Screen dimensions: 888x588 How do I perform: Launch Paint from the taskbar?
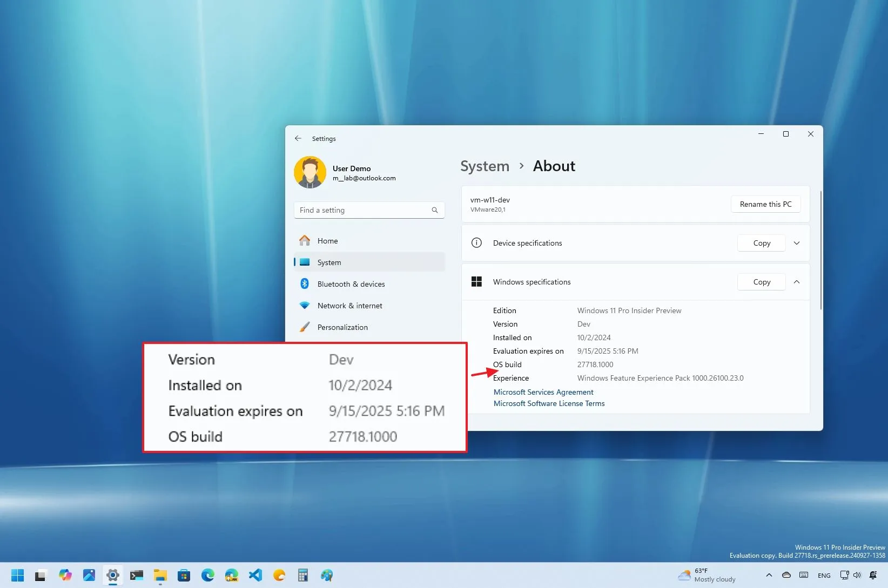click(x=327, y=575)
